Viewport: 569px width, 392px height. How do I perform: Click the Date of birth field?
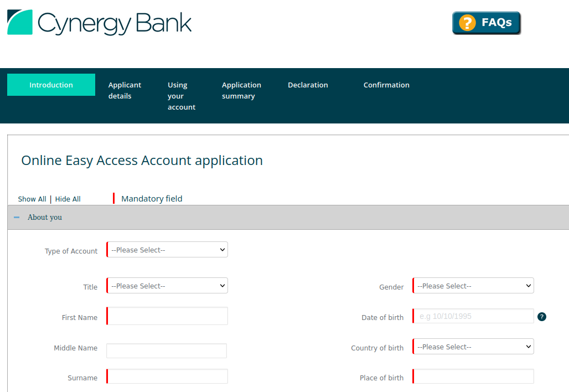[473, 316]
